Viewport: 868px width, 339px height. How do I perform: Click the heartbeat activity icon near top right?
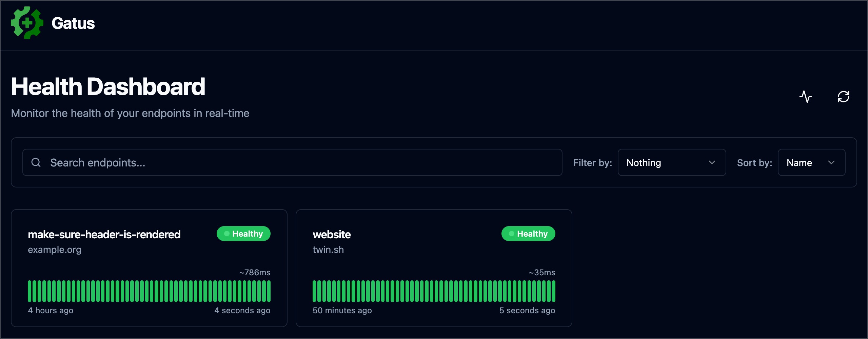pyautogui.click(x=806, y=97)
